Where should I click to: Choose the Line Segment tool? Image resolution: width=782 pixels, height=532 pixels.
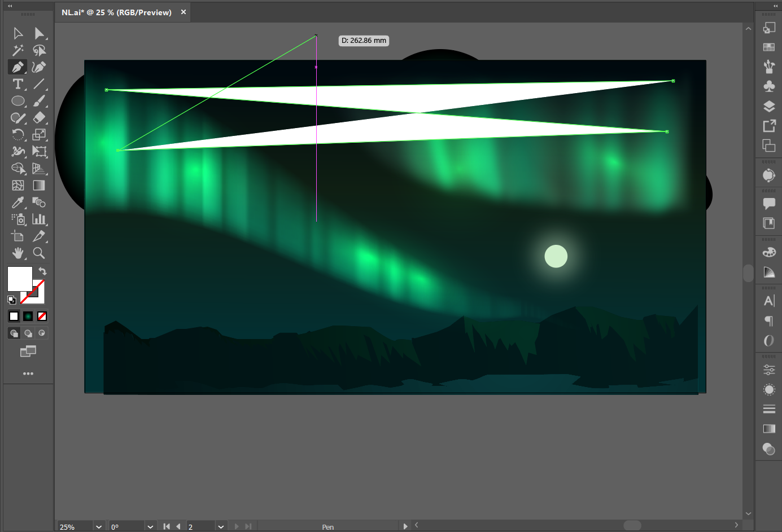[39, 84]
